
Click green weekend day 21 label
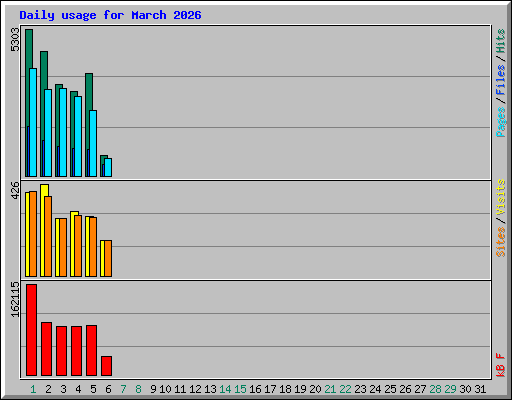point(330,389)
